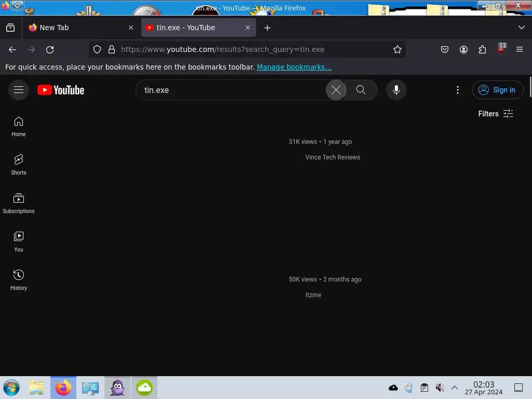Open the Extensions puzzle-piece menu
This screenshot has height=399, width=532.
click(482, 49)
